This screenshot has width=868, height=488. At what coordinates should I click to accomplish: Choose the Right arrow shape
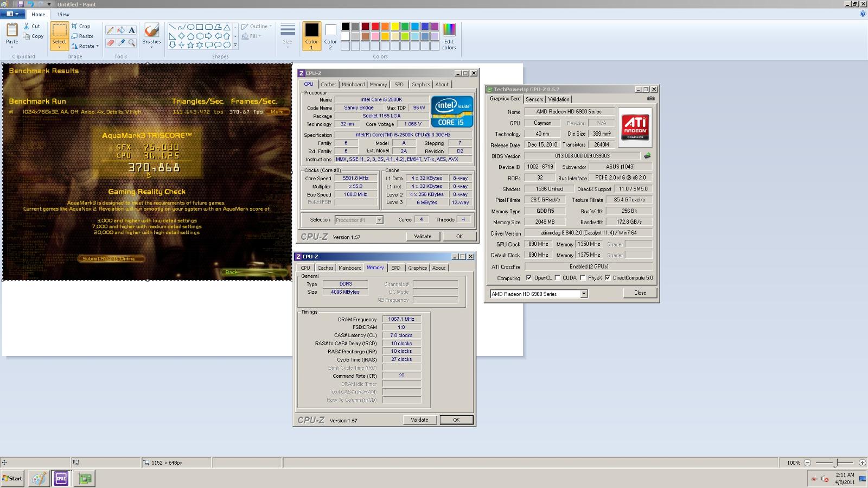pyautogui.click(x=208, y=36)
